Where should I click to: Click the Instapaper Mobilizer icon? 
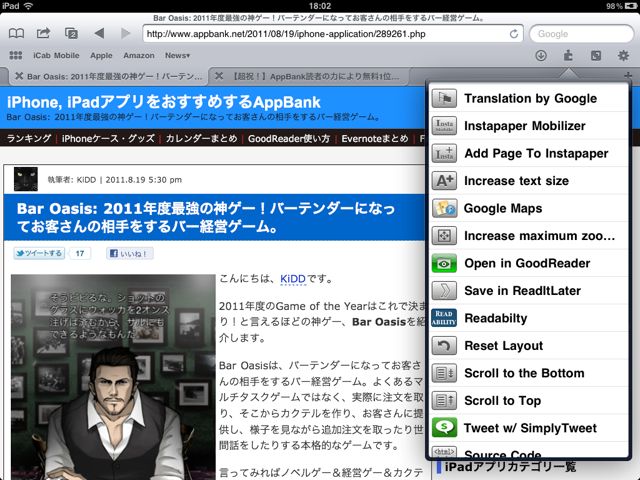click(x=444, y=126)
